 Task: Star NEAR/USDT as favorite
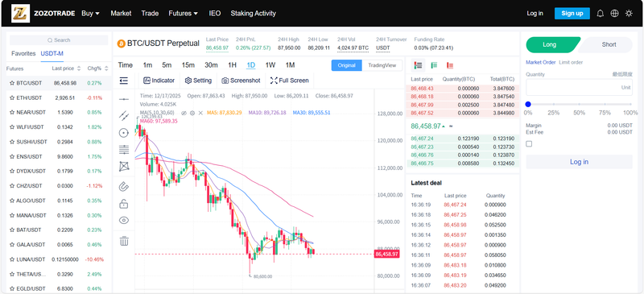pyautogui.click(x=12, y=112)
